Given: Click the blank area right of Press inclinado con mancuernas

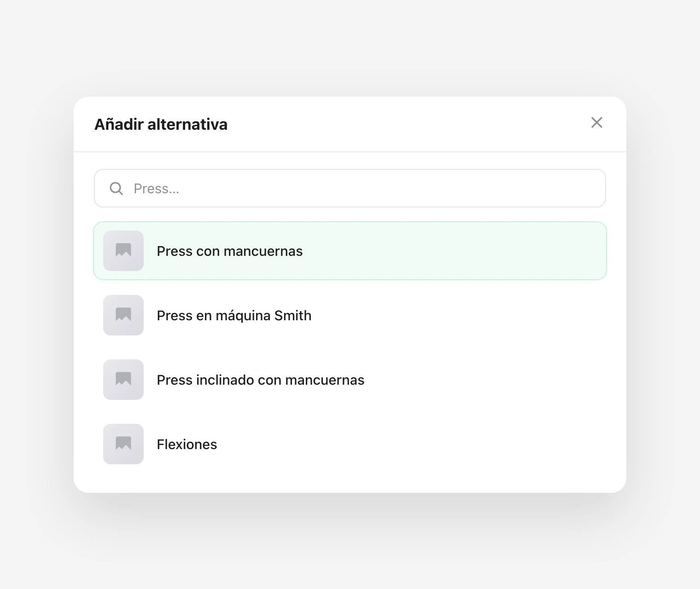Looking at the screenshot, I should (484, 380).
